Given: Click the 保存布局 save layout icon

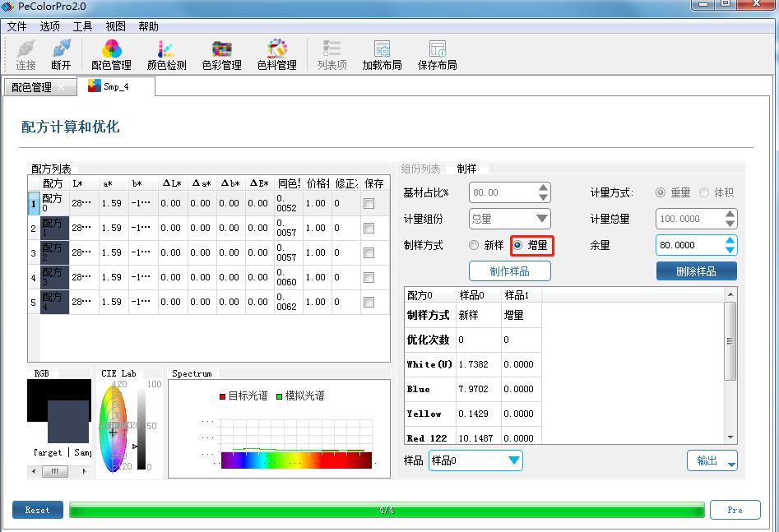Looking at the screenshot, I should [437, 54].
